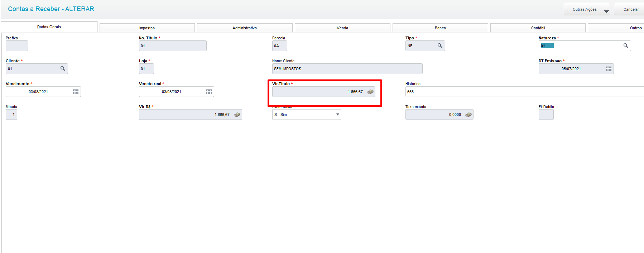Open the Taxa moeda calculator money icon

coord(468,115)
